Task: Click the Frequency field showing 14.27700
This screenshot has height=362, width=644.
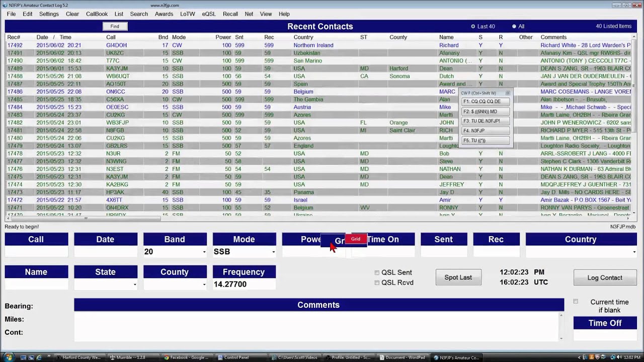Action: point(244,285)
